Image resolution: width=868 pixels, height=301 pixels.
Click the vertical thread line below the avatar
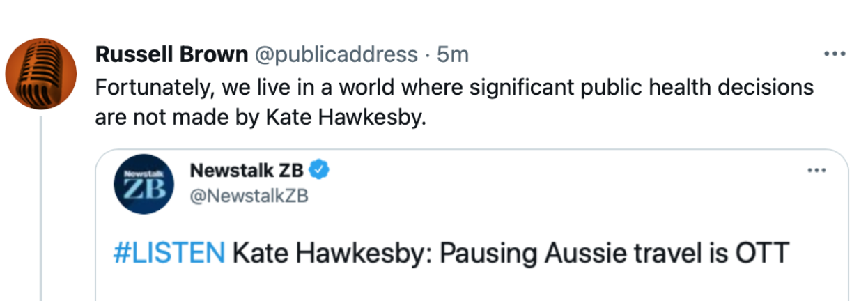click(x=41, y=209)
